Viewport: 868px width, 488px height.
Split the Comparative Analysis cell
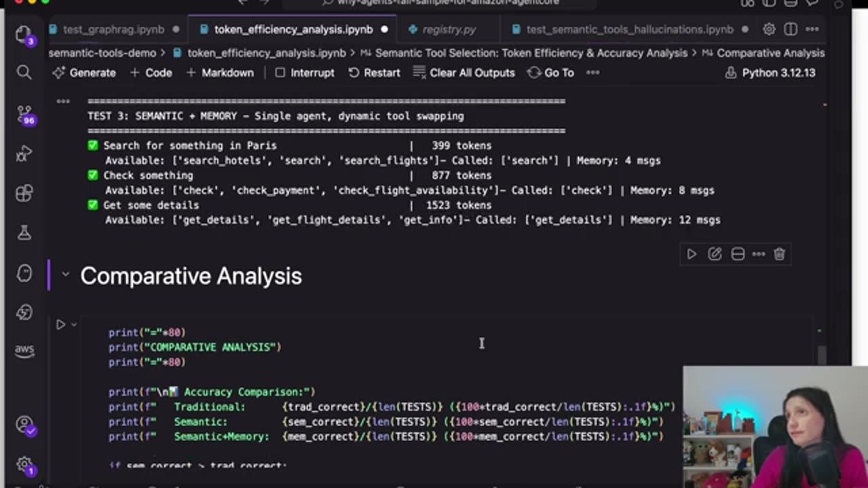point(738,254)
